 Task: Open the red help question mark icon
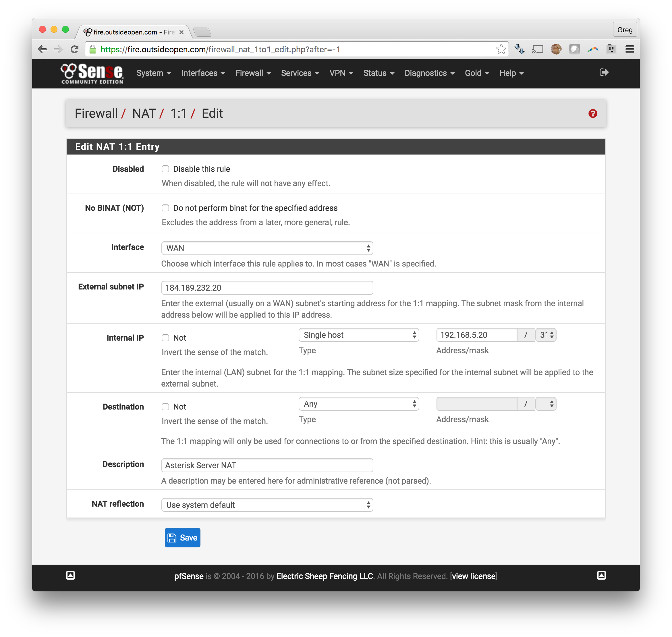(x=592, y=113)
